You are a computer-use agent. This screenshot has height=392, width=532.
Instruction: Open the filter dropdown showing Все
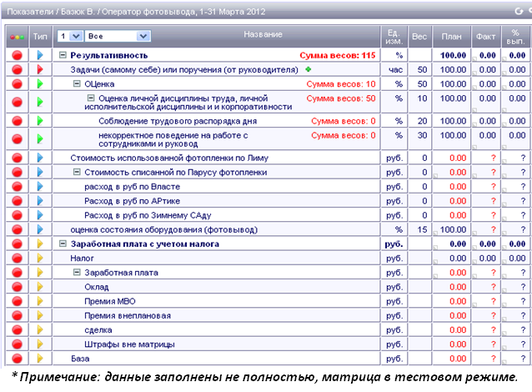[x=118, y=36]
